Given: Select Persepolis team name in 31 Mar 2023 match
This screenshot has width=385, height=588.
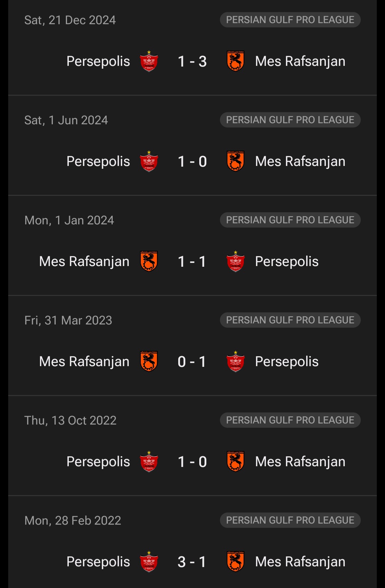Looking at the screenshot, I should 287,361.
